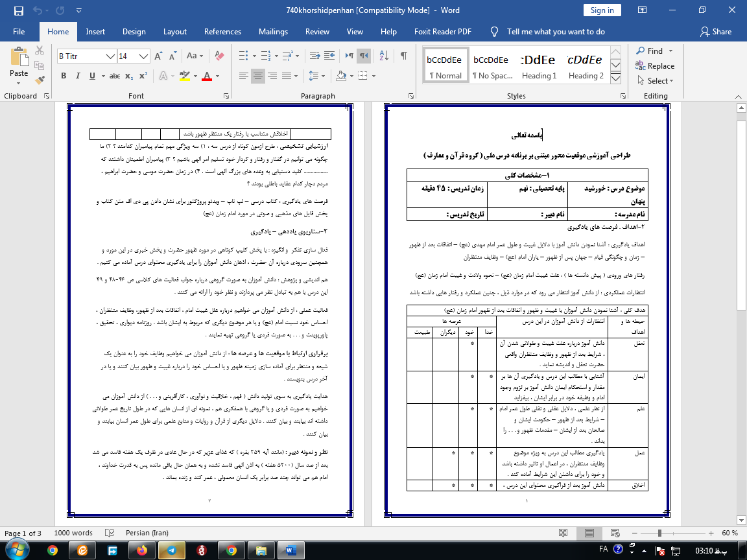Clear all formatting with the eraser icon
This screenshot has width=747, height=560.
pyautogui.click(x=218, y=56)
